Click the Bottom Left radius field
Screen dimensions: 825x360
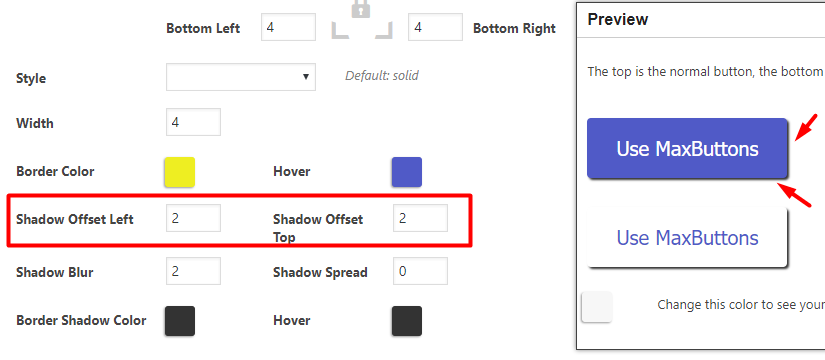tap(288, 27)
